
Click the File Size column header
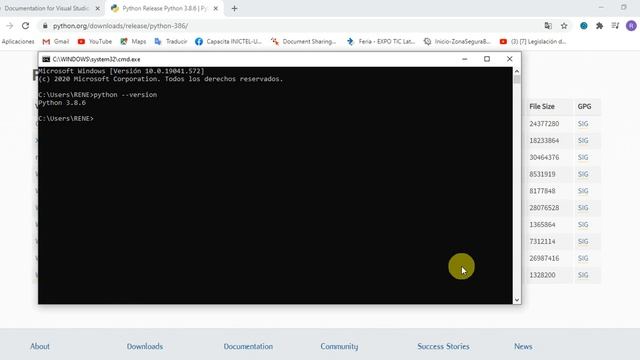542,107
